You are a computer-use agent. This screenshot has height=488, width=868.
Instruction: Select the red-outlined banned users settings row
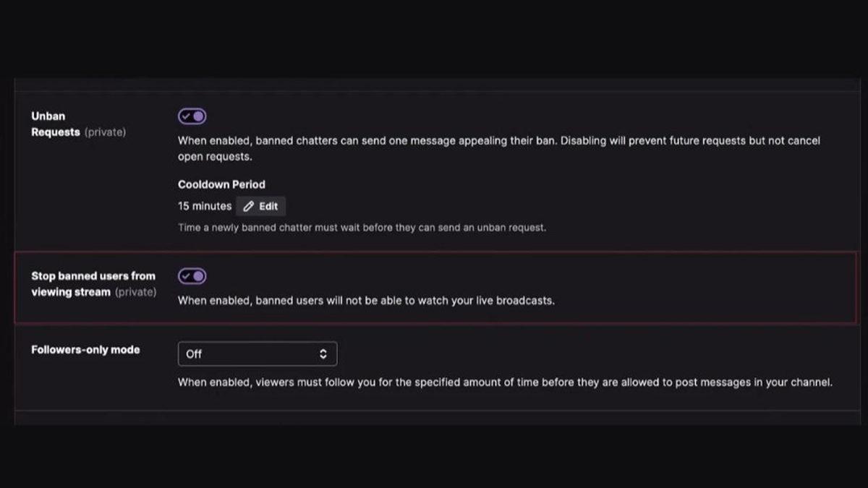click(434, 287)
